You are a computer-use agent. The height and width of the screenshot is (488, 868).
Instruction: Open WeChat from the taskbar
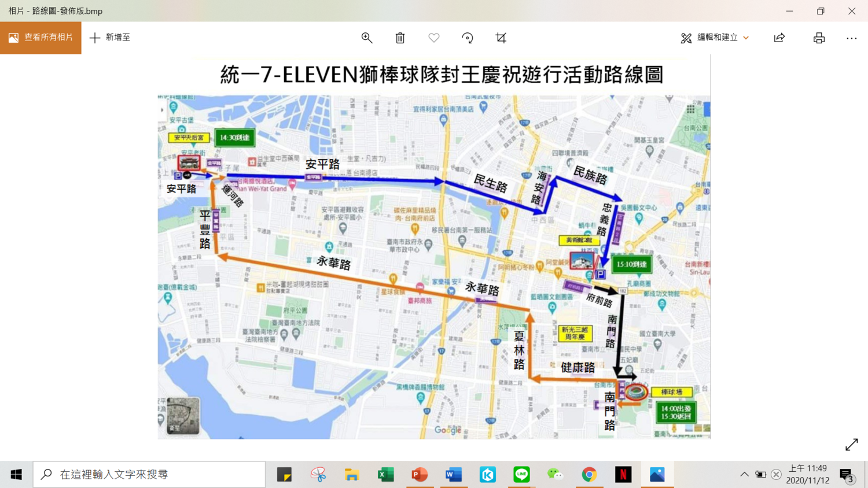[556, 474]
